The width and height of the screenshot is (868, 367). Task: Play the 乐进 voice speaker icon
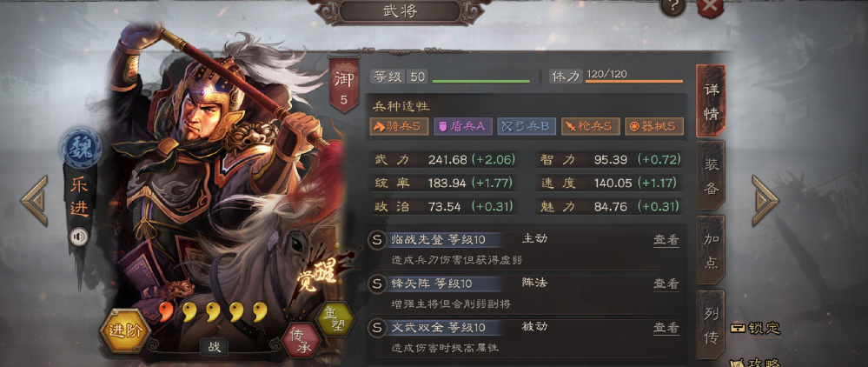79,237
